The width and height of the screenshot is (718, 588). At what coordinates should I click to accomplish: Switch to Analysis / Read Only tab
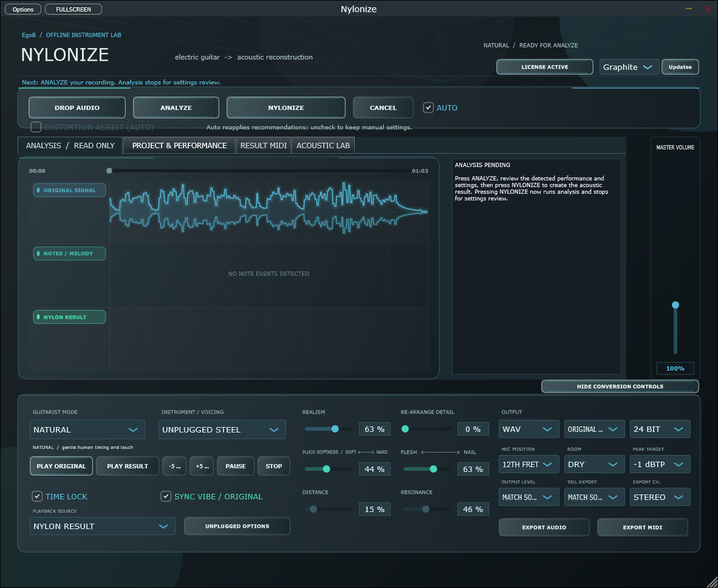point(70,145)
